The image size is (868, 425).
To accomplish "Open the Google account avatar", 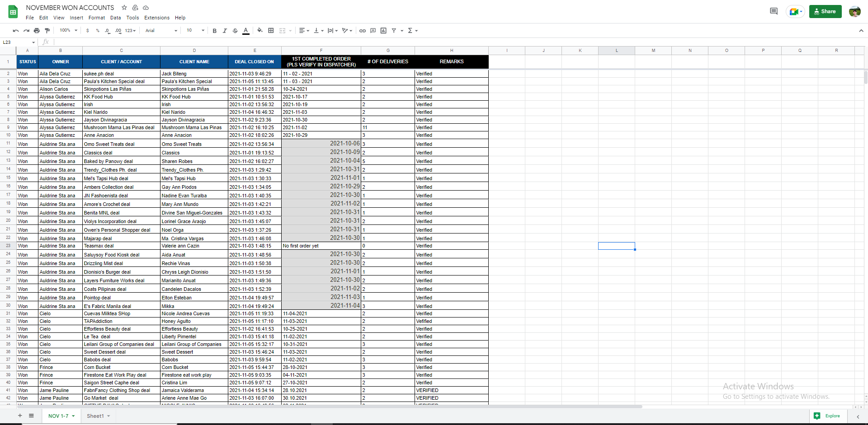I will pos(854,11).
